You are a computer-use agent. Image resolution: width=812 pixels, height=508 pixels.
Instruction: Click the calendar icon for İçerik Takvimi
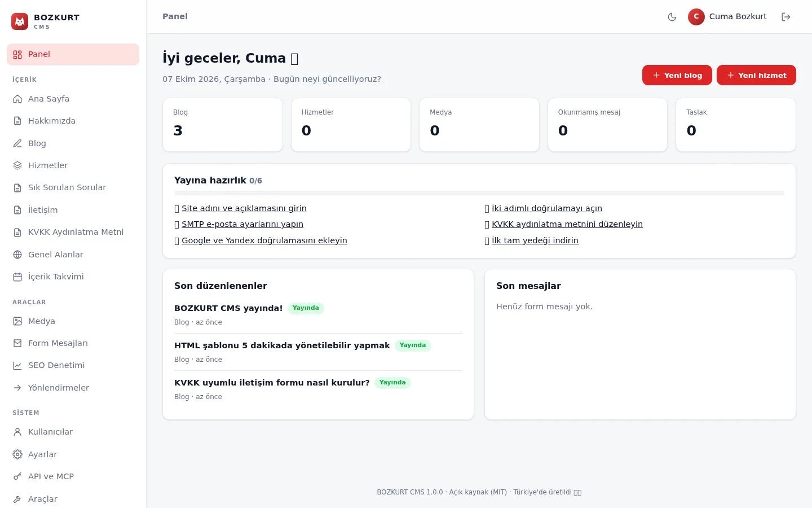(17, 277)
